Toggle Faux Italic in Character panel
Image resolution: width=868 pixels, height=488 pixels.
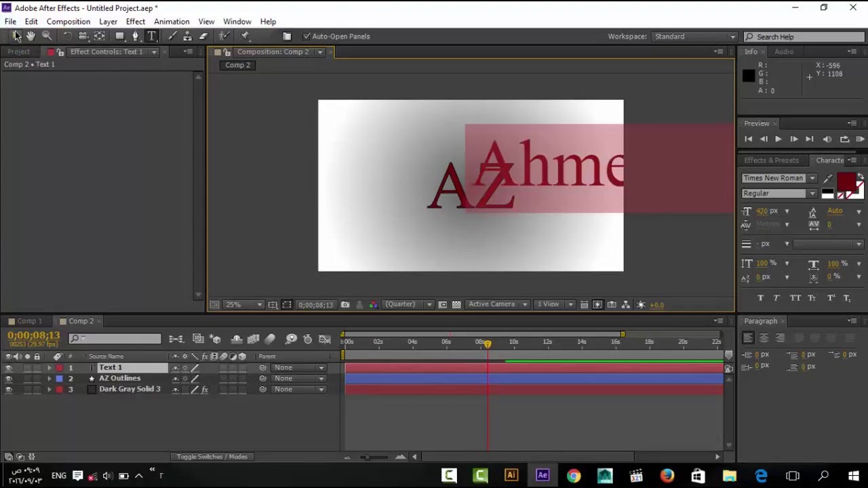click(776, 298)
